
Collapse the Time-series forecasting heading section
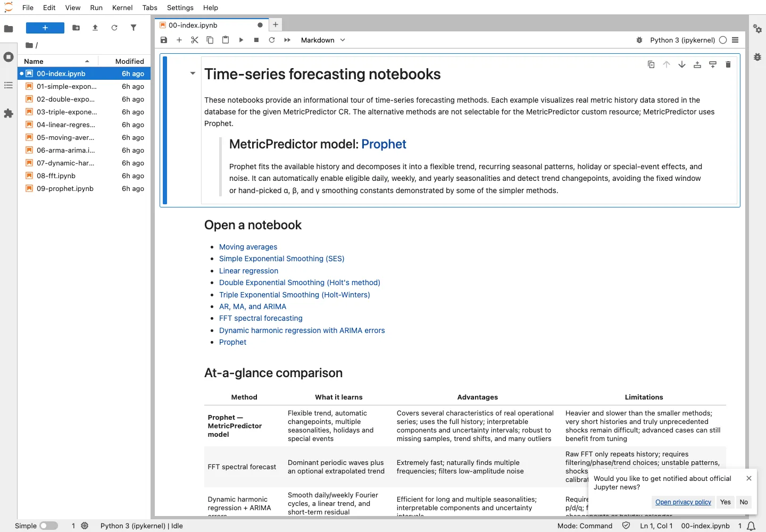(x=193, y=73)
